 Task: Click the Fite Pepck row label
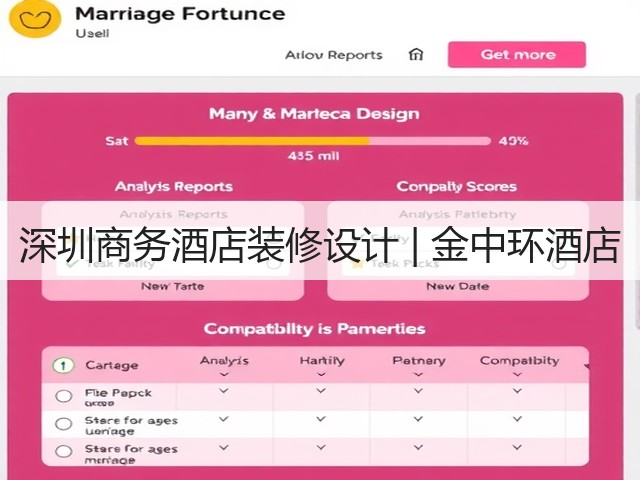point(118,397)
